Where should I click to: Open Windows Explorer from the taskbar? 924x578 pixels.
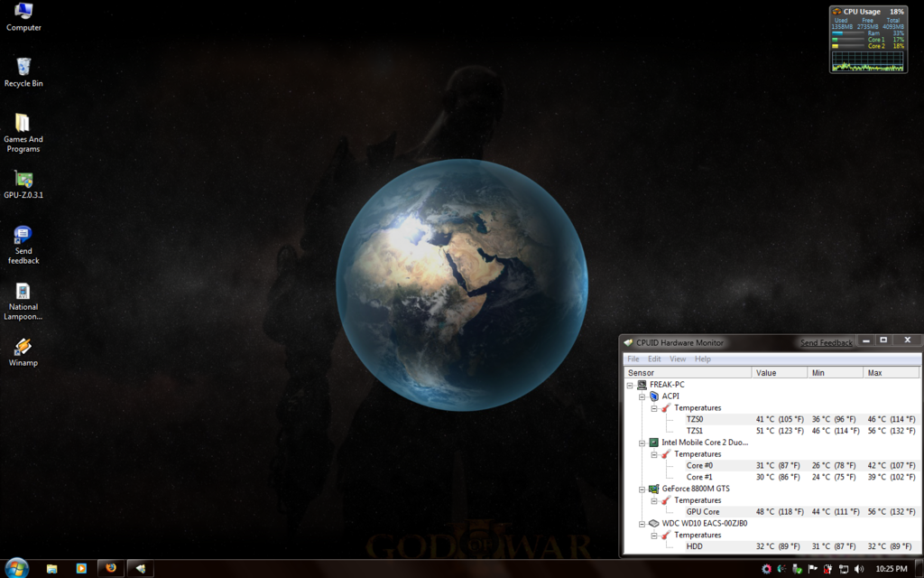tap(51, 569)
